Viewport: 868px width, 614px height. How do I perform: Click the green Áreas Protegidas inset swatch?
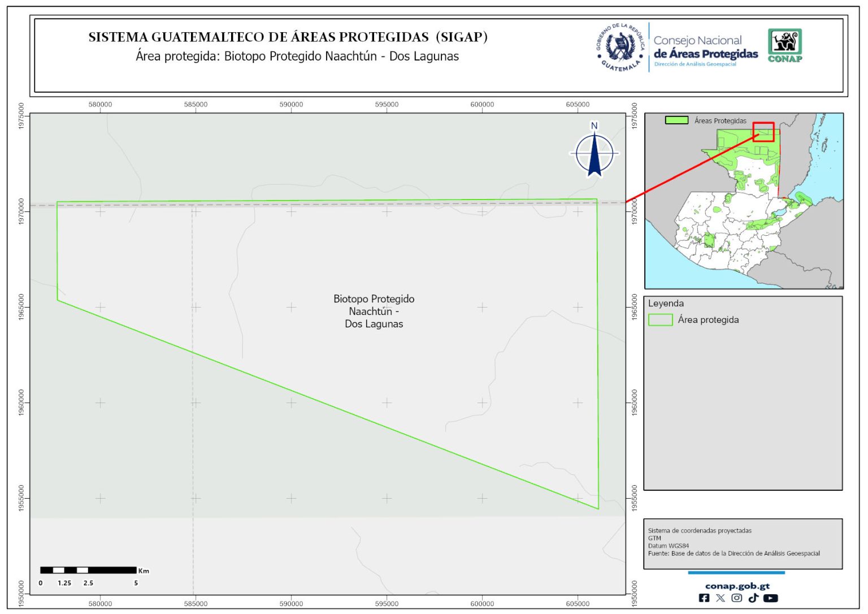click(x=676, y=120)
